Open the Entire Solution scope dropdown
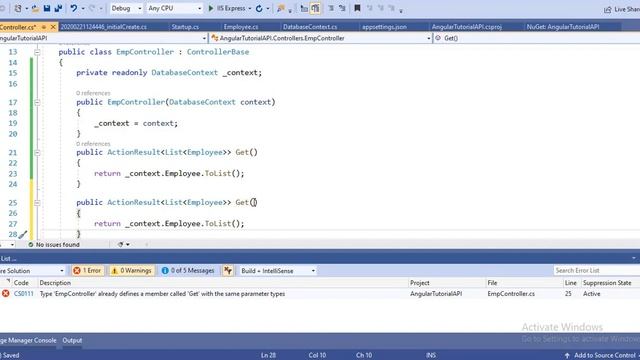 point(32,271)
